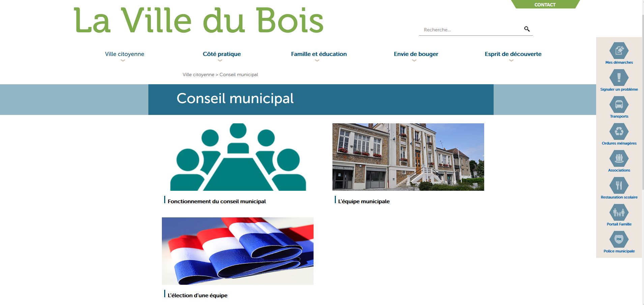Select the Ordures ménagères recycling icon
The height and width of the screenshot is (305, 644).
pyautogui.click(x=619, y=132)
